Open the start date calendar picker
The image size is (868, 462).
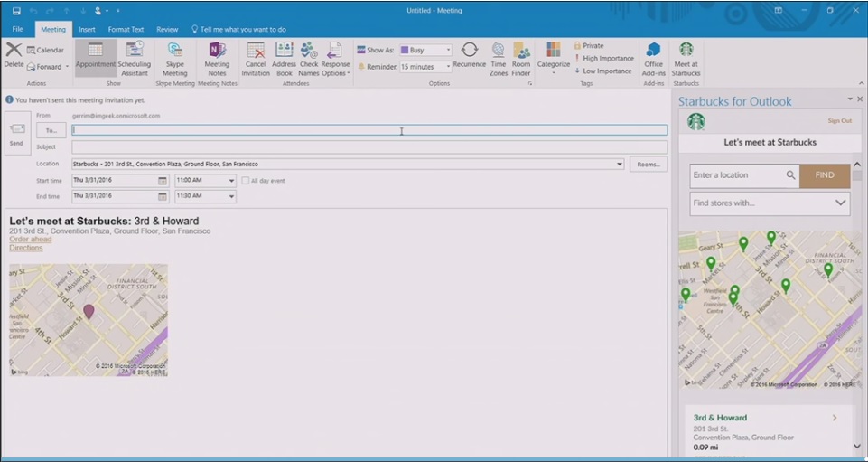coord(163,181)
